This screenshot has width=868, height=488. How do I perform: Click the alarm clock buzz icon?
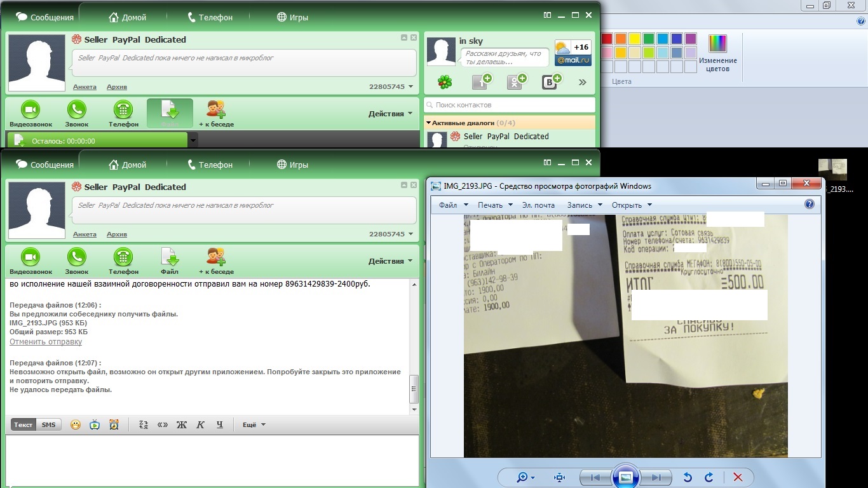point(114,424)
